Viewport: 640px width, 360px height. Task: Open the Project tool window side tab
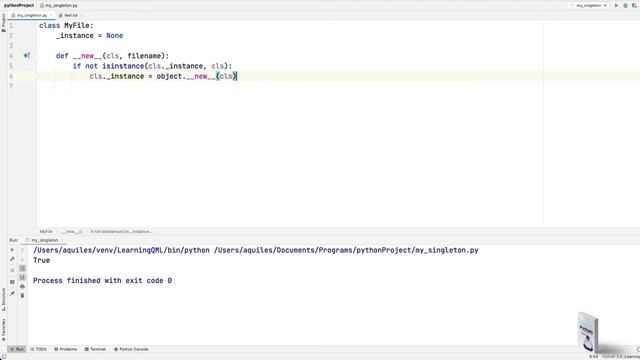pos(4,22)
